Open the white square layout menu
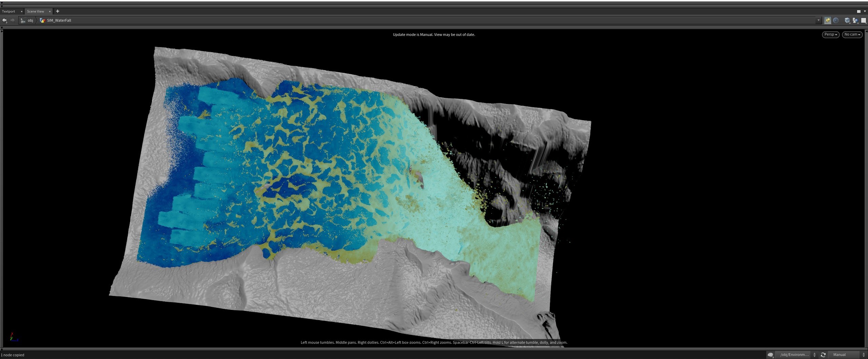 (x=864, y=20)
